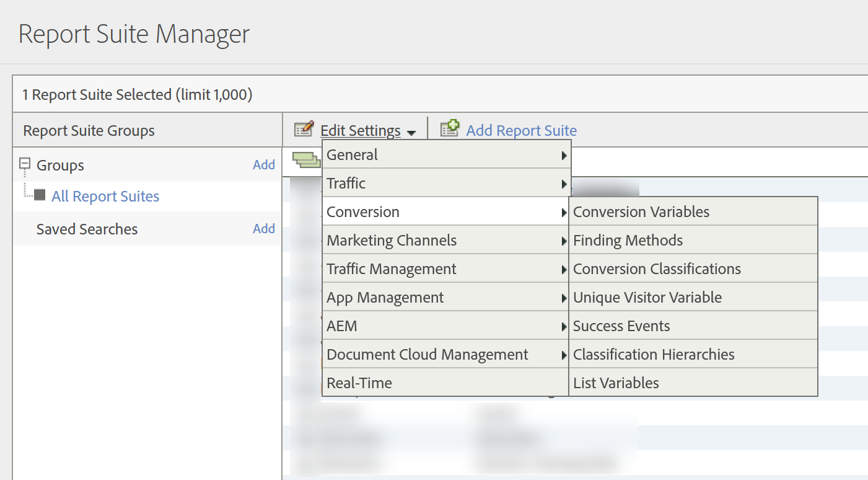Choose the Real-Time menu item
The height and width of the screenshot is (480, 868).
(446, 383)
